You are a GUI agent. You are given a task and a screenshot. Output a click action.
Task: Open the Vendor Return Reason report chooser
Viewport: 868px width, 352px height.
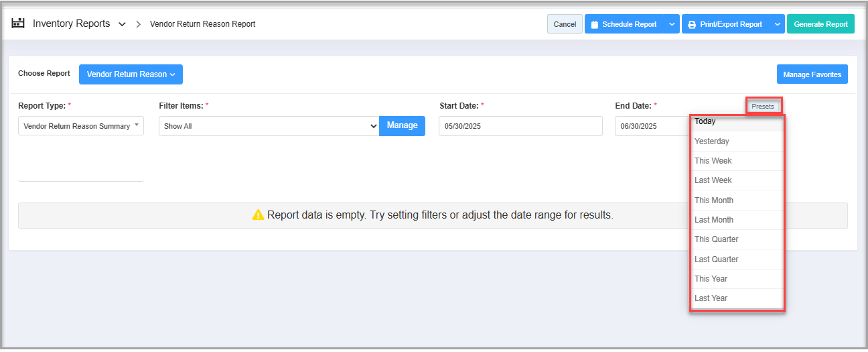(x=131, y=74)
